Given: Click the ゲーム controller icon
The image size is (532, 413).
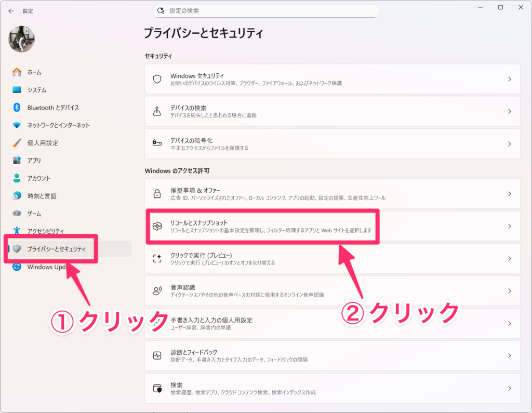Looking at the screenshot, I should point(17,214).
